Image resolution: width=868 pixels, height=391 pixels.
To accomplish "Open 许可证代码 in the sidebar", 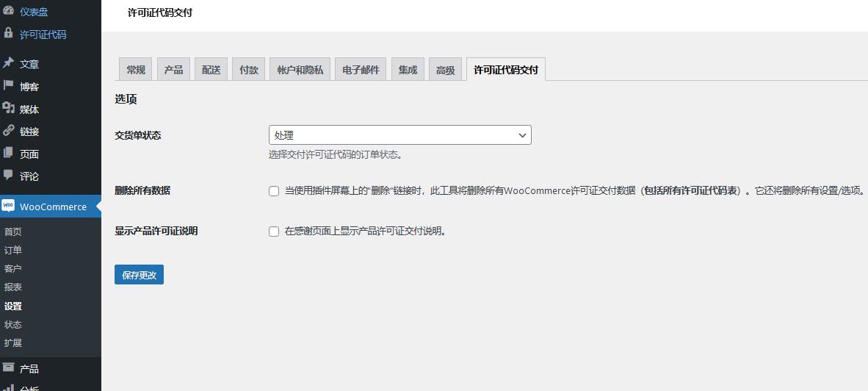I will click(x=43, y=35).
